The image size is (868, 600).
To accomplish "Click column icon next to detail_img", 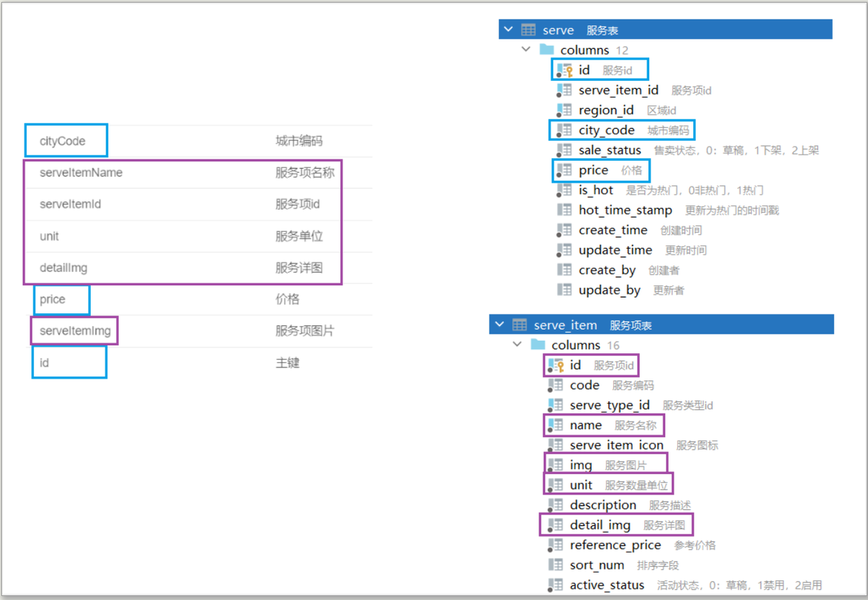I will 555,525.
